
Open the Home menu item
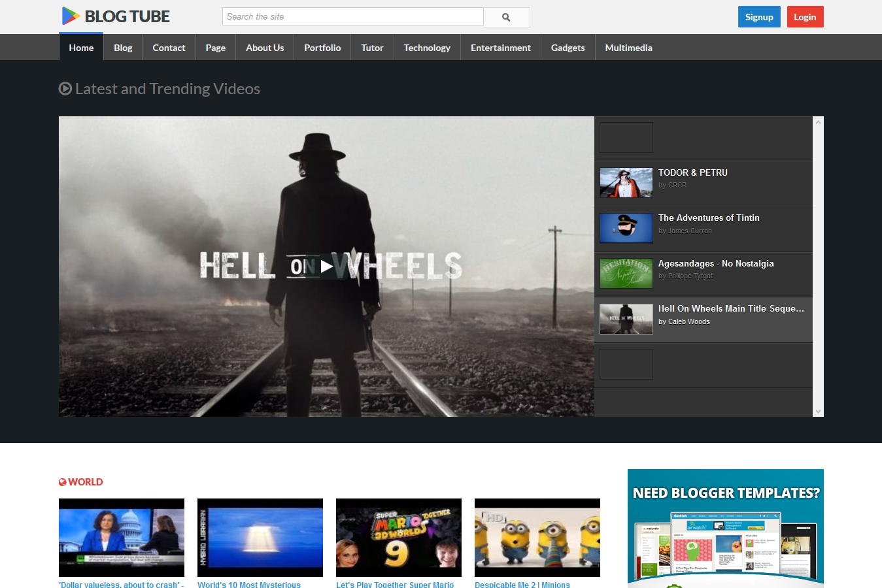coord(81,47)
